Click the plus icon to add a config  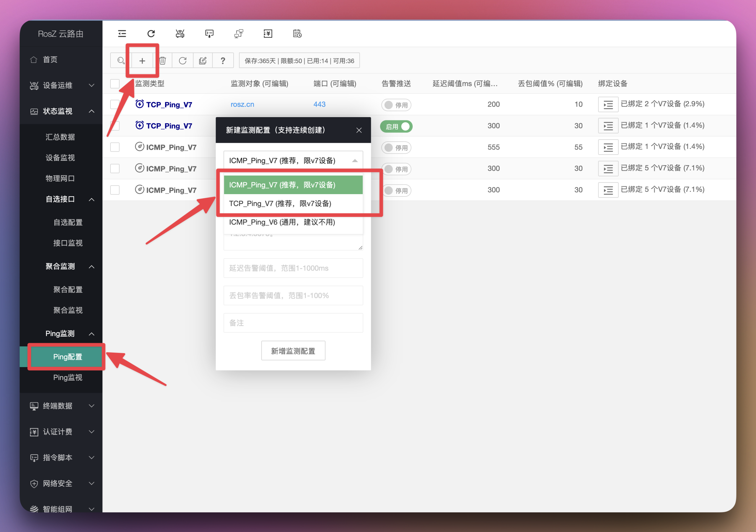[142, 61]
